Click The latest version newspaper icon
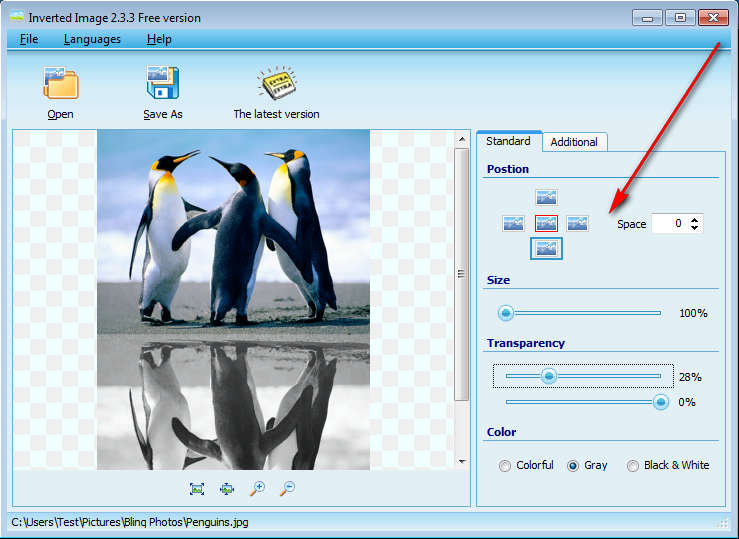The image size is (739, 539). tap(276, 83)
